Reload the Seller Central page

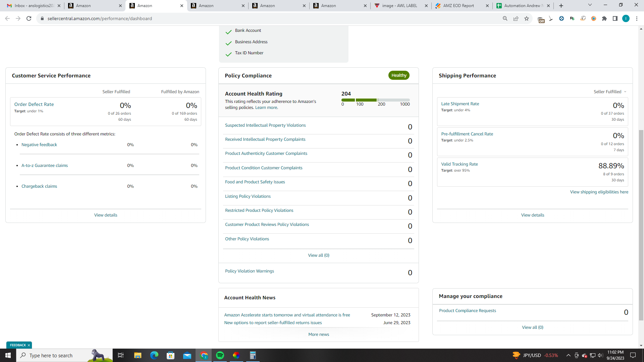pyautogui.click(x=29, y=18)
